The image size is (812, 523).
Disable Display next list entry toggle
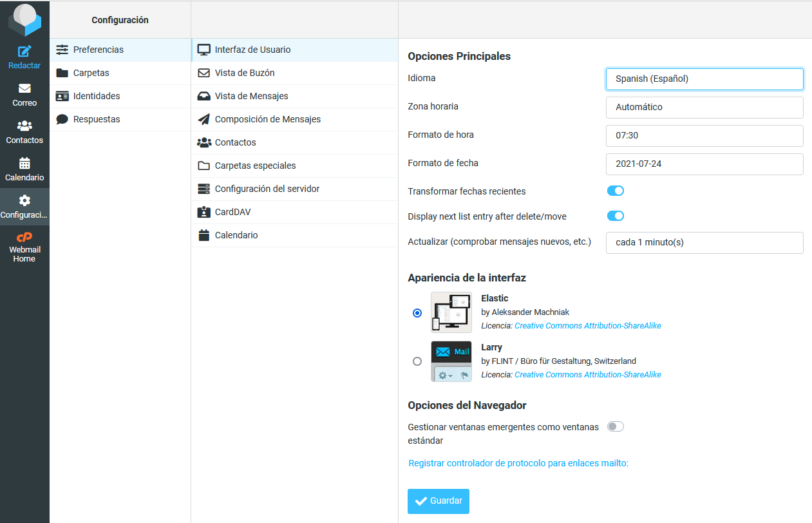coord(615,216)
